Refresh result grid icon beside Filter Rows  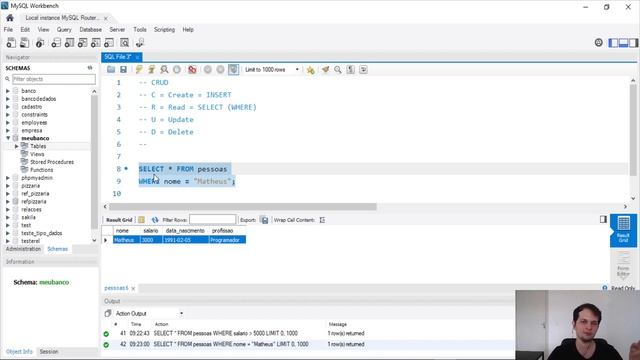[155, 220]
